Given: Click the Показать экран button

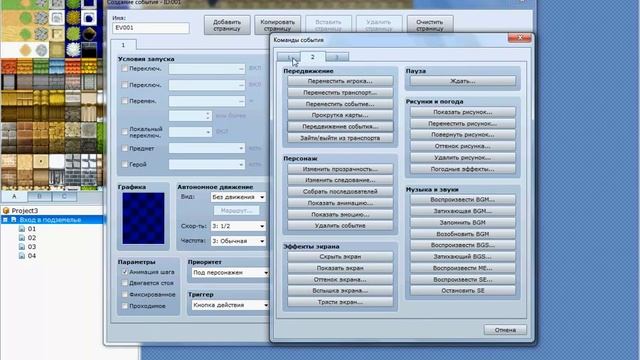Looking at the screenshot, I should pos(340,268).
